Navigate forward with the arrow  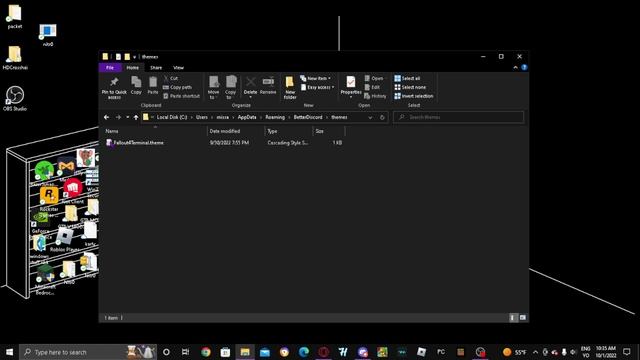point(118,117)
